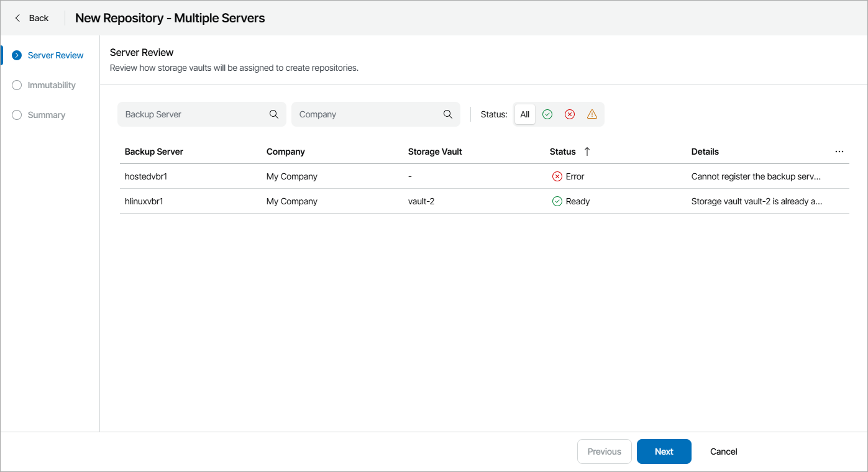Switch to the Server Review step
This screenshot has height=472, width=868.
[55, 55]
